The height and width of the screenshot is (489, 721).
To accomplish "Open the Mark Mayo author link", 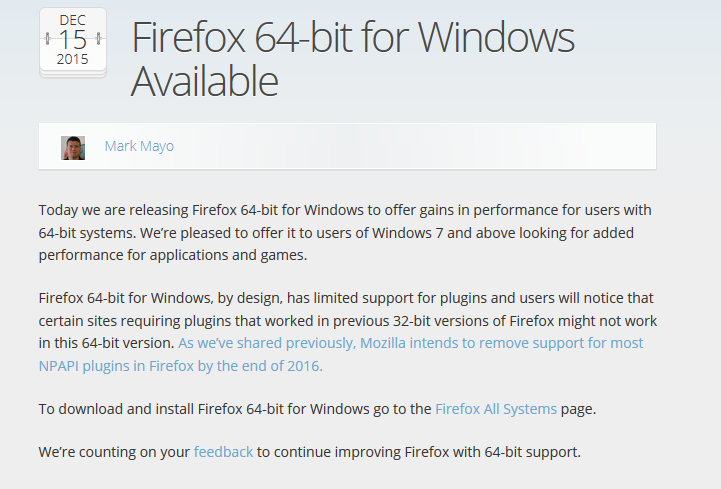I will click(139, 146).
